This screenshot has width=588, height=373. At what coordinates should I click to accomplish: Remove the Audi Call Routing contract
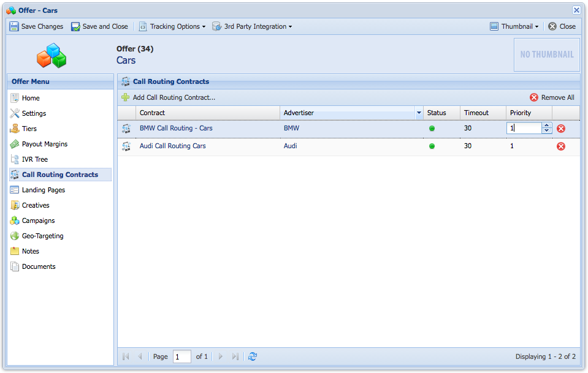561,146
